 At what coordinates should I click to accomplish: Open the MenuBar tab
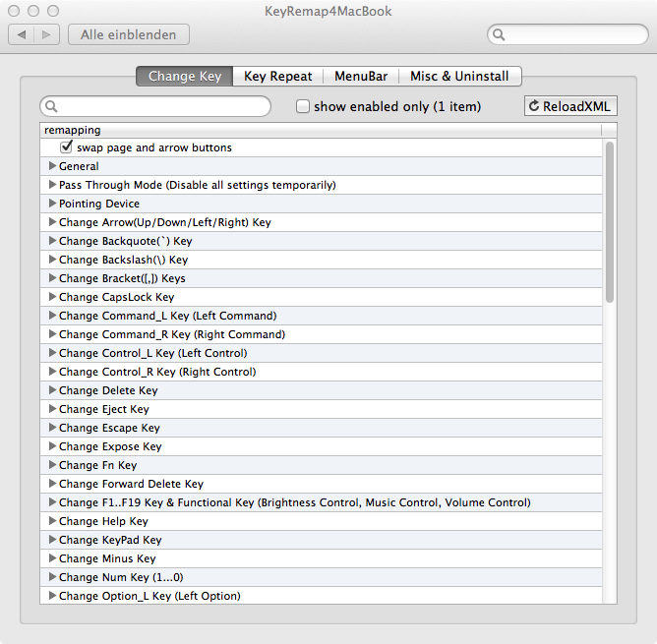pos(361,77)
